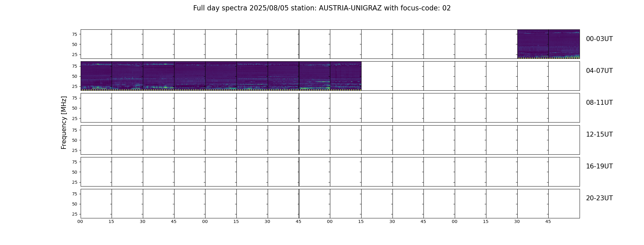The image size is (644, 245).
Task: Open the 05:45–06:00 spectrogram in the 04-07UT row
Action: click(315, 76)
